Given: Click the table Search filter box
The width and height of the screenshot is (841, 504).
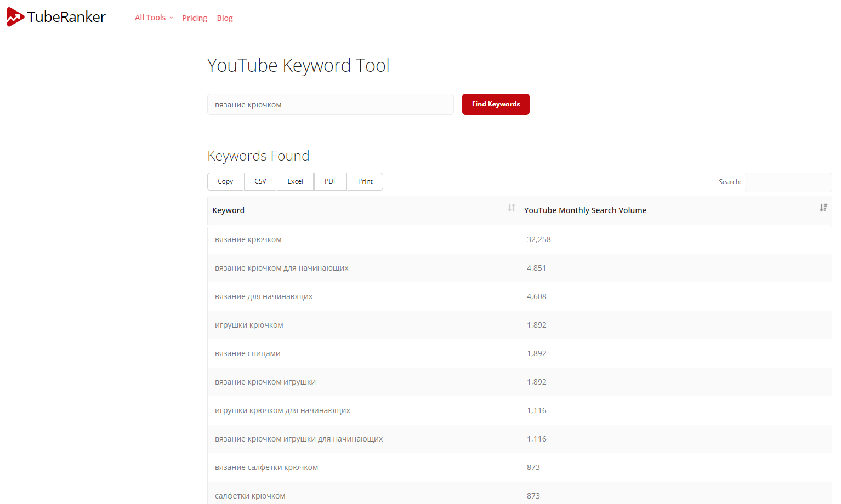Looking at the screenshot, I should click(788, 182).
